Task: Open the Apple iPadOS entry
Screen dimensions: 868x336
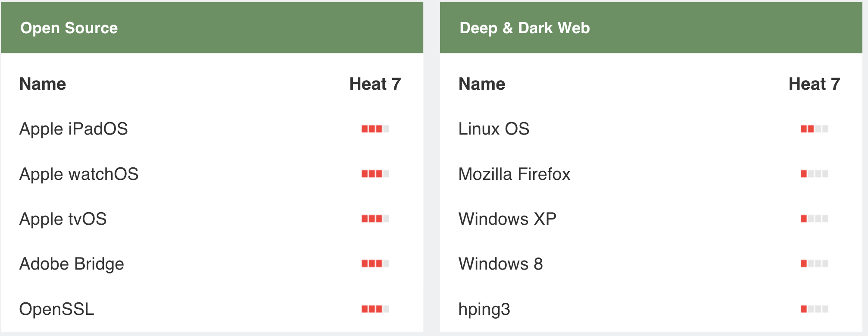Action: tap(74, 129)
